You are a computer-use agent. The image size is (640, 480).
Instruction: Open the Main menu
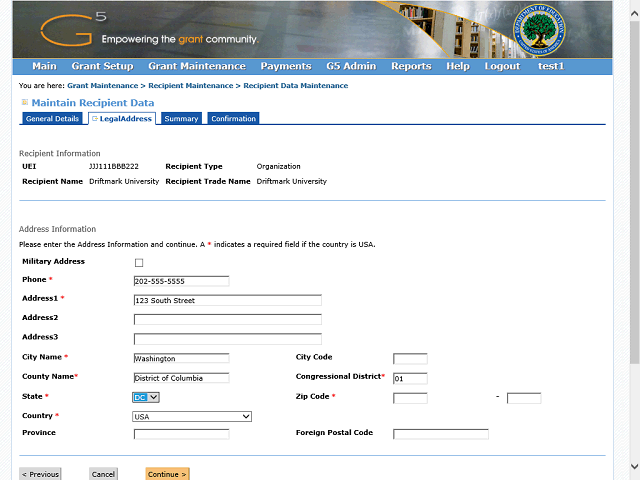(x=44, y=66)
